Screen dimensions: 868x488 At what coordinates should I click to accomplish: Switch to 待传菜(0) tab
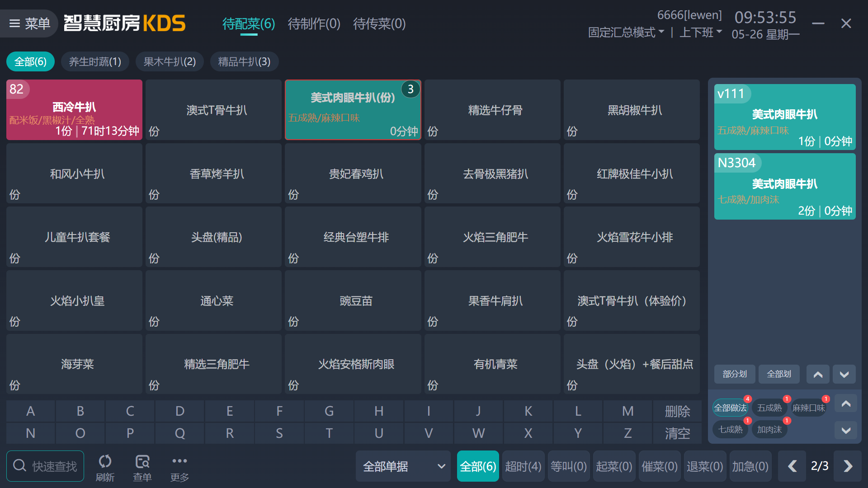coord(379,23)
